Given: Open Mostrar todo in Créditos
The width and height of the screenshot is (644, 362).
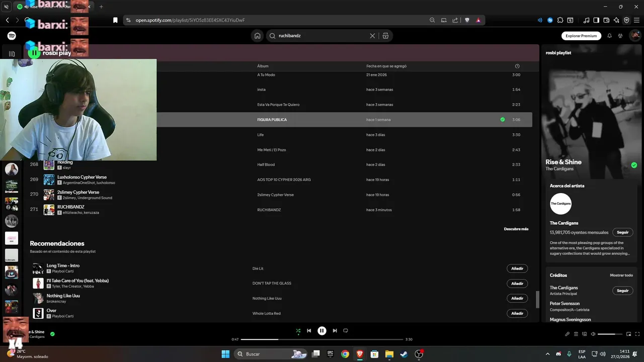Looking at the screenshot, I should click(621, 276).
